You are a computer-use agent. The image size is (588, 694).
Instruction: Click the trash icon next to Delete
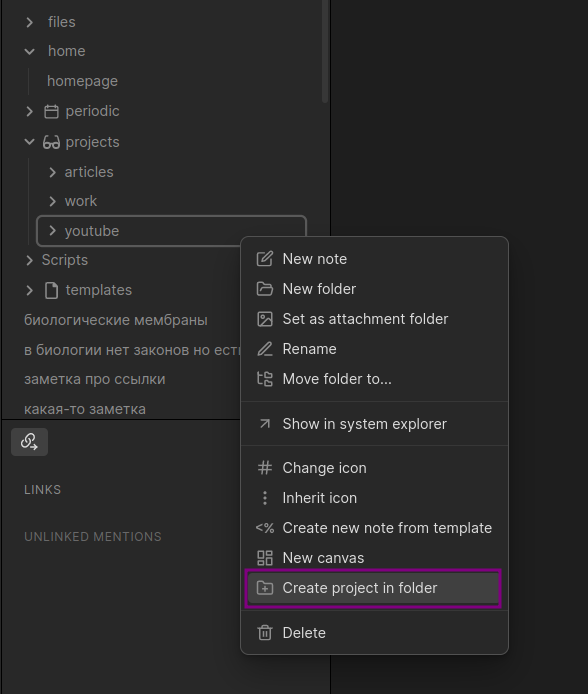pyautogui.click(x=265, y=633)
